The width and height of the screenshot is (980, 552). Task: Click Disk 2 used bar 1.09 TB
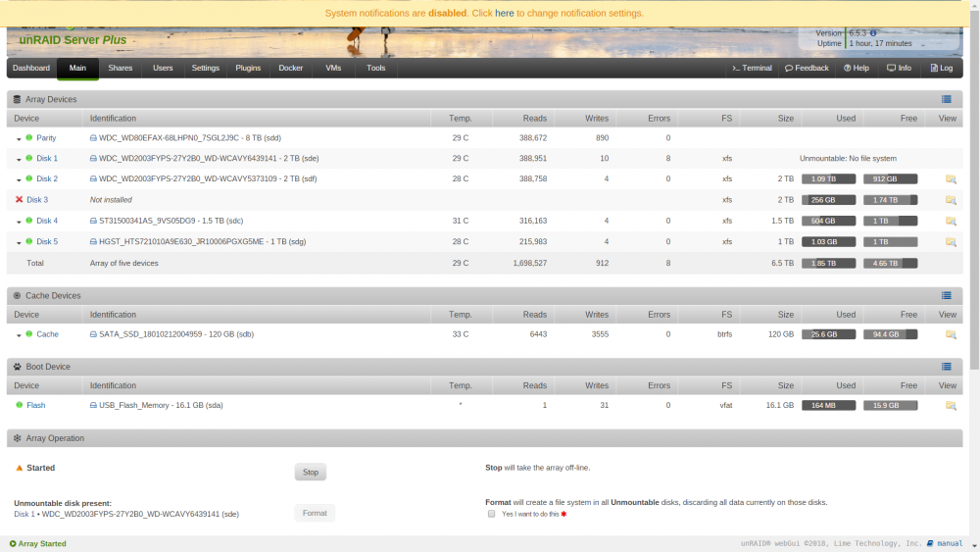tap(829, 179)
